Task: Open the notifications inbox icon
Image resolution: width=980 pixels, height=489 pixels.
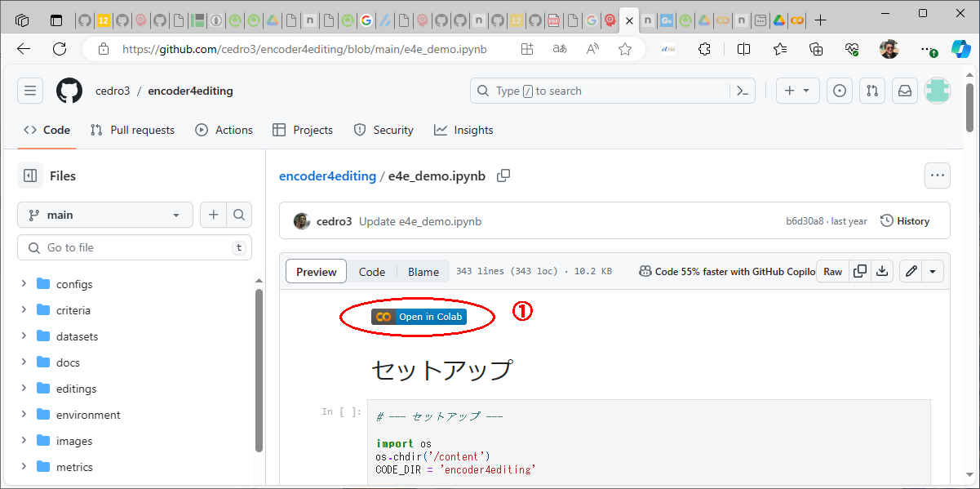Action: (x=905, y=91)
